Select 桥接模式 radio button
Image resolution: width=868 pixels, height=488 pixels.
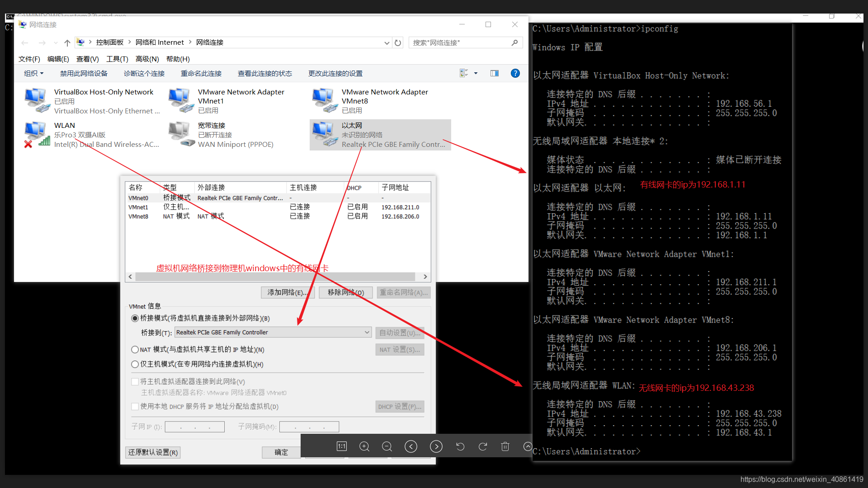coord(135,318)
